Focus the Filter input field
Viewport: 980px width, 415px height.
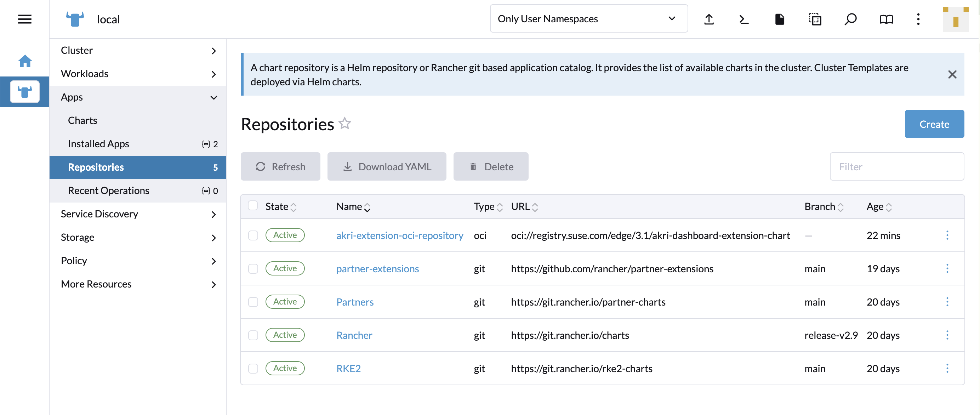pyautogui.click(x=896, y=167)
